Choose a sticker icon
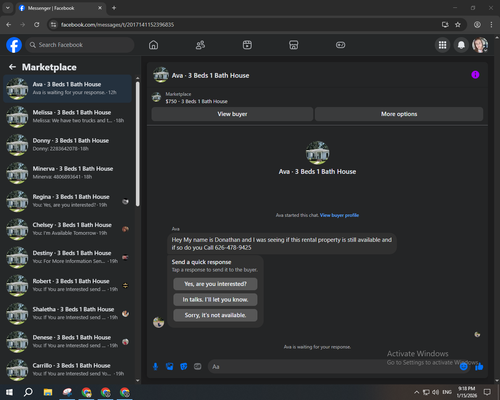Image resolution: width=500 pixels, height=400 pixels. coord(184,367)
